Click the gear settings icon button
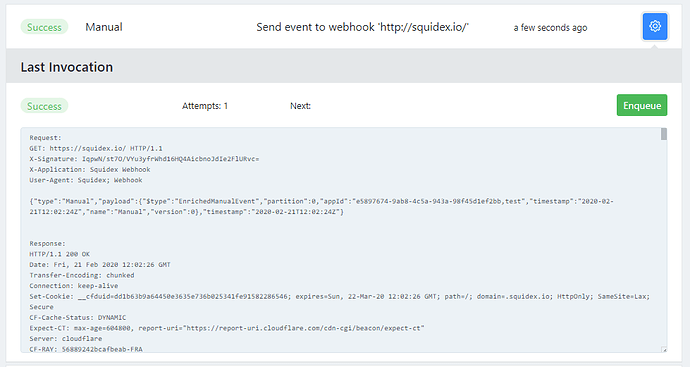The height and width of the screenshot is (367, 690). 655,26
